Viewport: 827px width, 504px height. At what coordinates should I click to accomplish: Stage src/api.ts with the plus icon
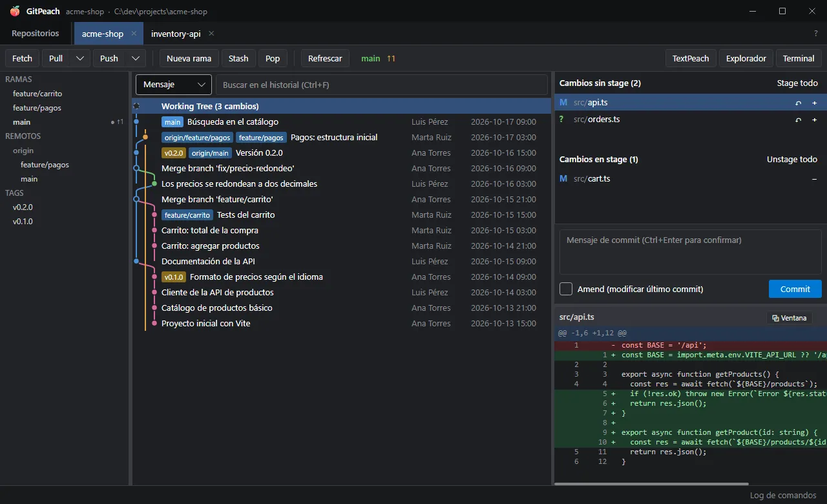click(814, 103)
